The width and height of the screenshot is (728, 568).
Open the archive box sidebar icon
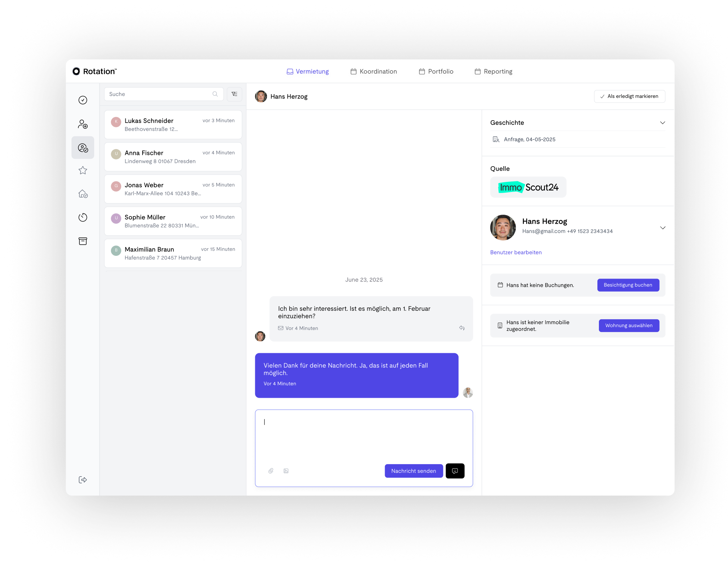click(83, 241)
